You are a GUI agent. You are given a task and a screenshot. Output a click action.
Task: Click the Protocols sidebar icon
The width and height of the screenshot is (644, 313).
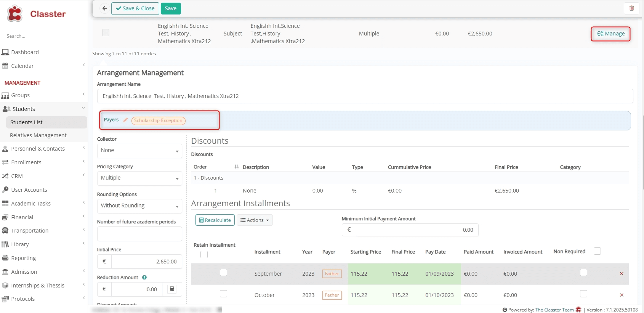coord(5,299)
